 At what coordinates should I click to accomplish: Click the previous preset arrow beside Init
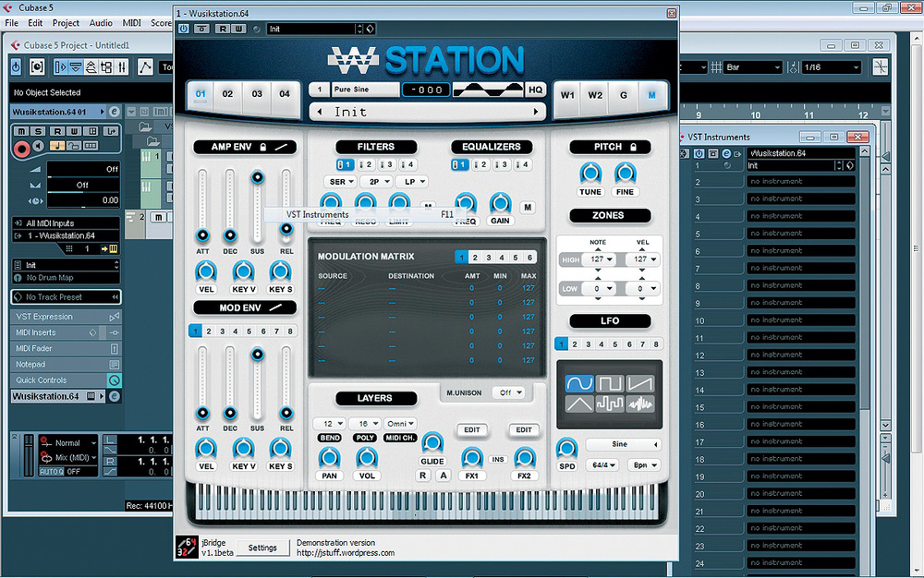(320, 112)
